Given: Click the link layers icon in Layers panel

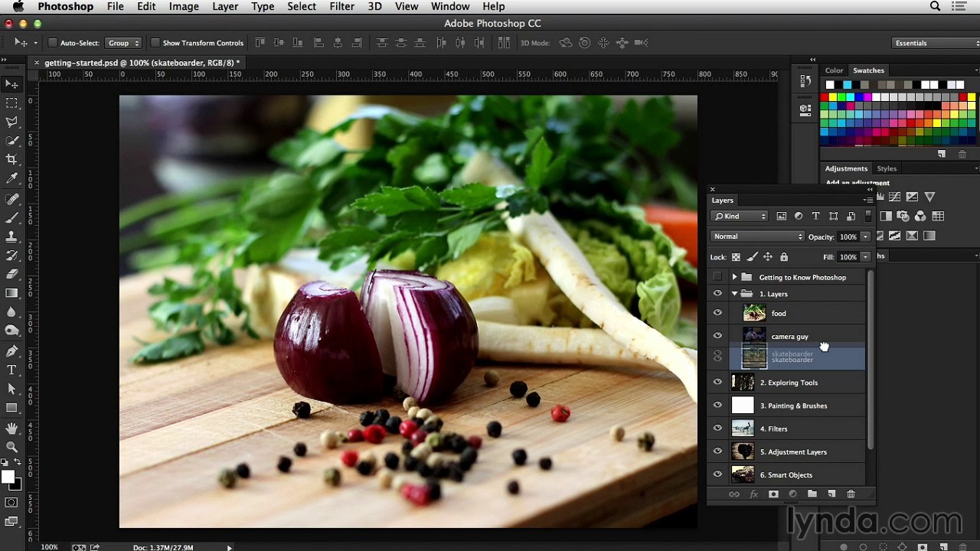Looking at the screenshot, I should 733,494.
